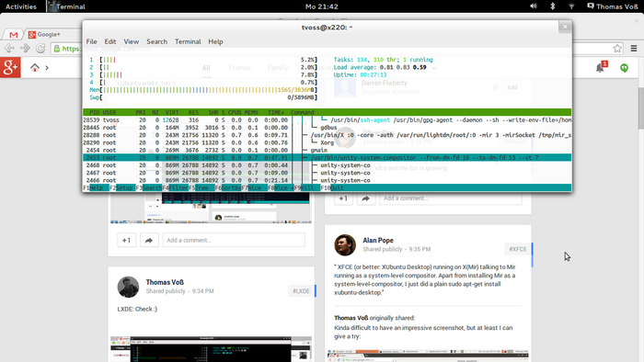Open Alan Pope's profile picture

[x=345, y=244]
